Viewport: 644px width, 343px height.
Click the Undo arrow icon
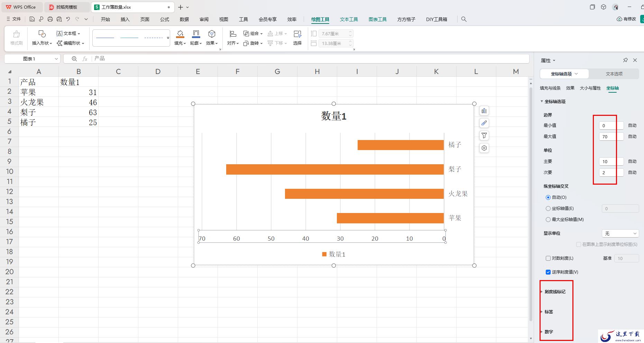(x=68, y=19)
